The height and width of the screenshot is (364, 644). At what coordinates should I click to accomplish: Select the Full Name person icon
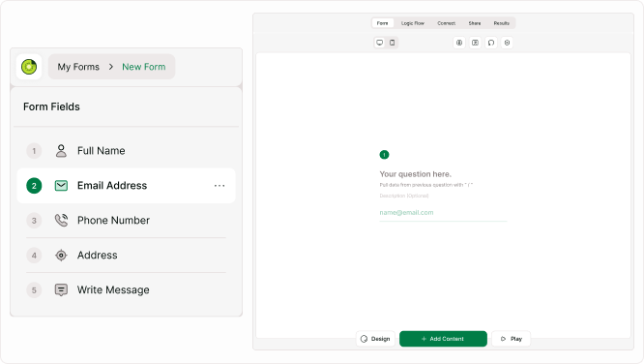pyautogui.click(x=61, y=151)
